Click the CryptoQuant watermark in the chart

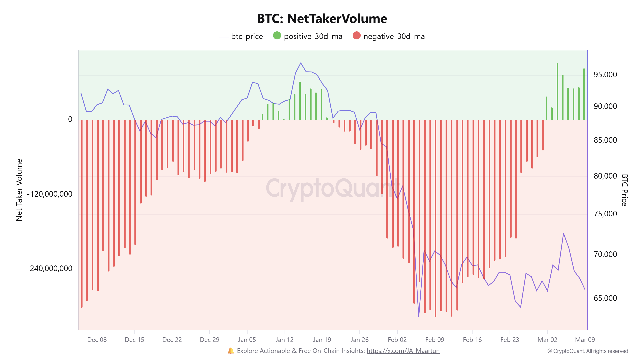click(x=332, y=188)
